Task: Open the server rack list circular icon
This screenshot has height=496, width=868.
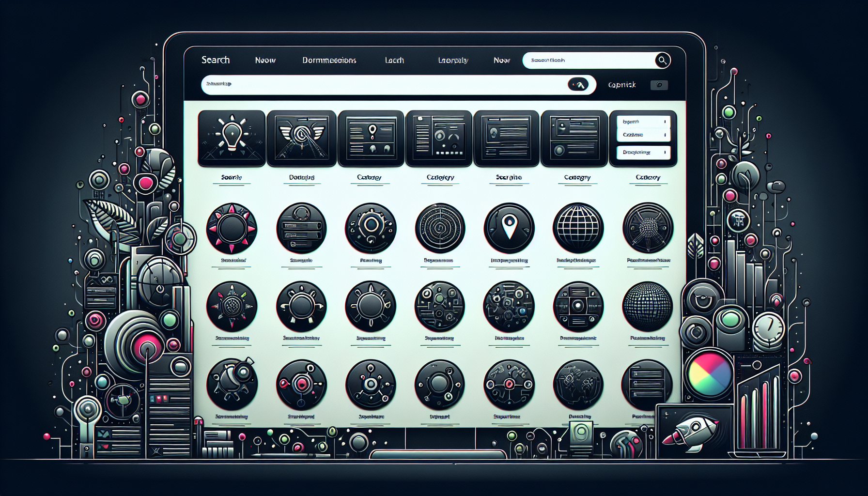Action: click(x=648, y=385)
